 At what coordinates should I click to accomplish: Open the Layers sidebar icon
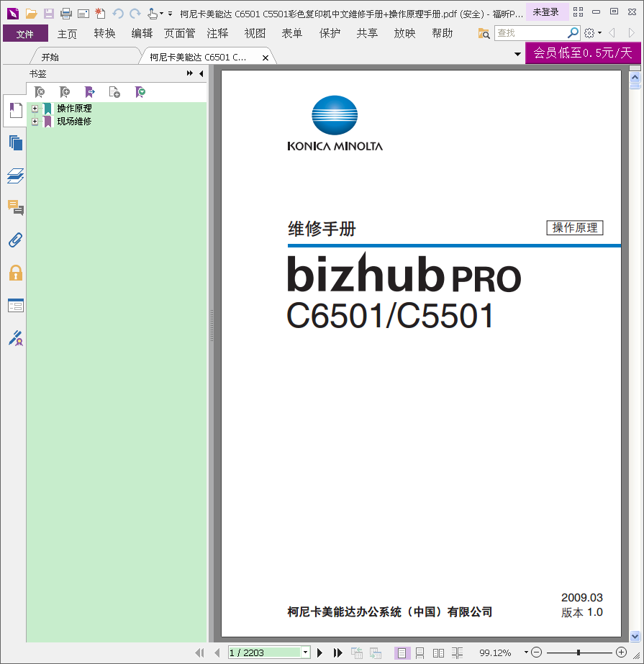click(x=16, y=176)
